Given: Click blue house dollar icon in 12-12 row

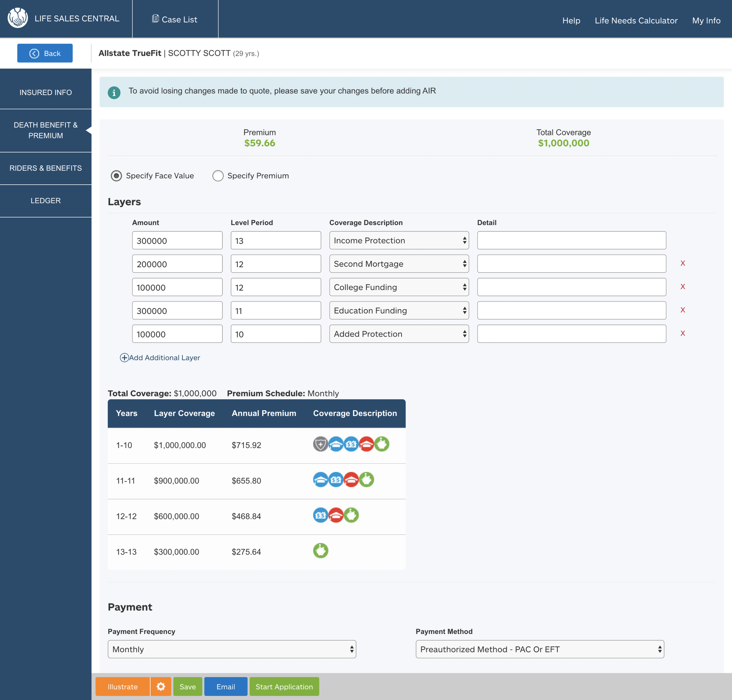Looking at the screenshot, I should [320, 515].
